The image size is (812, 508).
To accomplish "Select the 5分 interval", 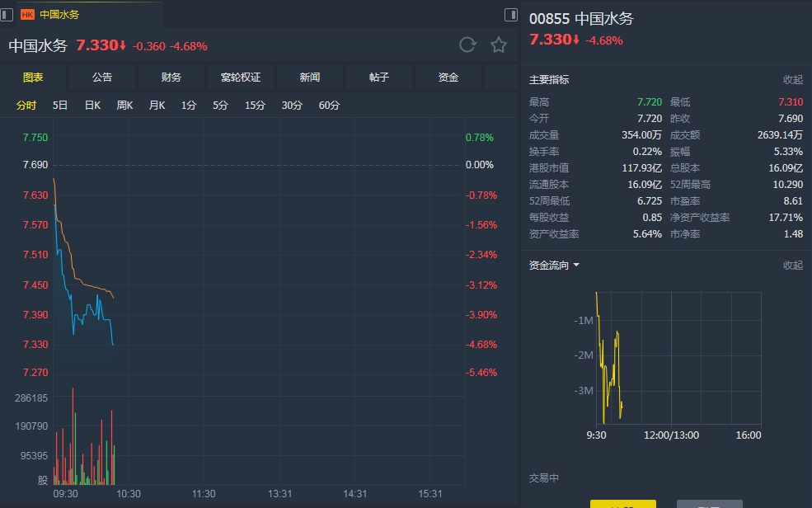I will pos(221,105).
